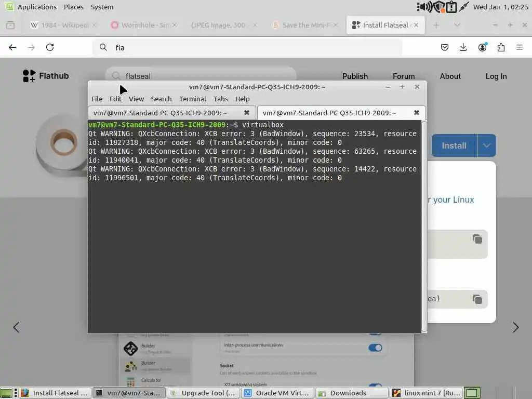Open Firefox View icon beside the tabs
532x399 pixels.
coord(10,25)
